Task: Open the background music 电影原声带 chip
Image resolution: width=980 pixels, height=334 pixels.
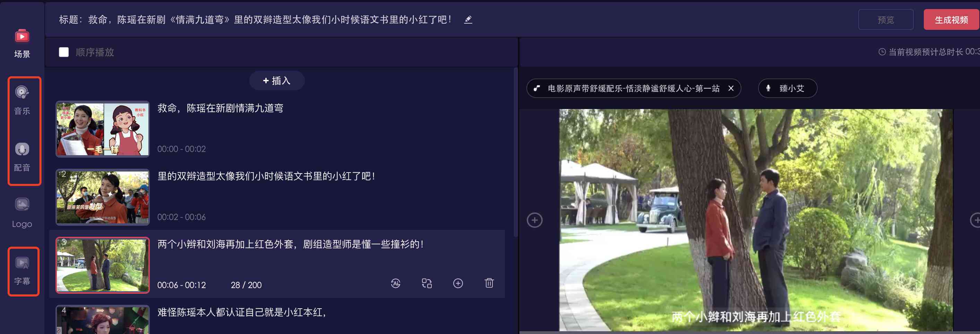Action: (634, 88)
